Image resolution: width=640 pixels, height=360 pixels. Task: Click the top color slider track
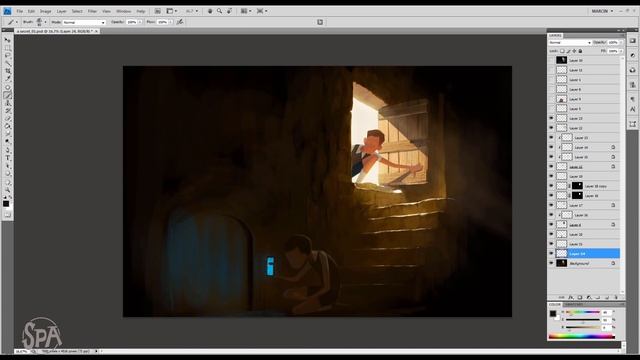583,312
